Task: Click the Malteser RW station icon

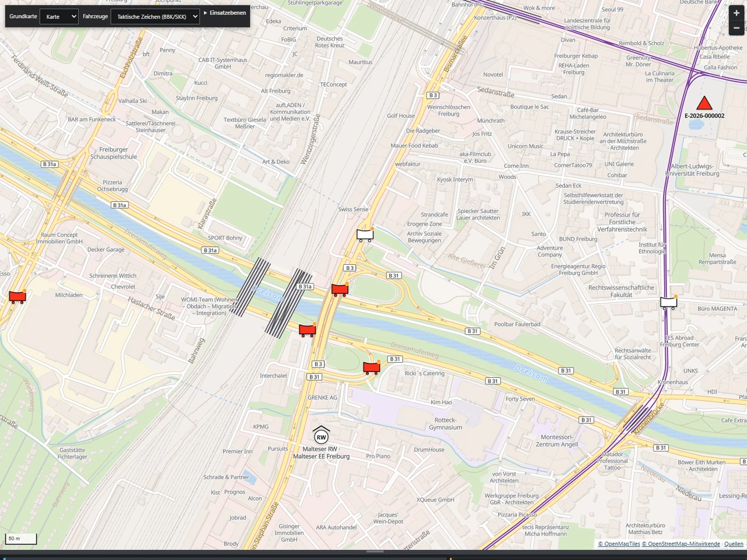Action: point(321,435)
